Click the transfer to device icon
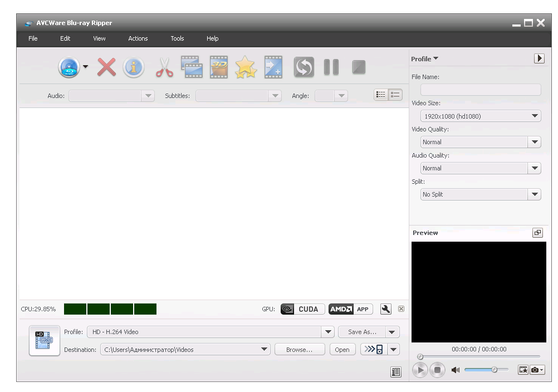Viewport: 558px width, 392px height. [374, 349]
